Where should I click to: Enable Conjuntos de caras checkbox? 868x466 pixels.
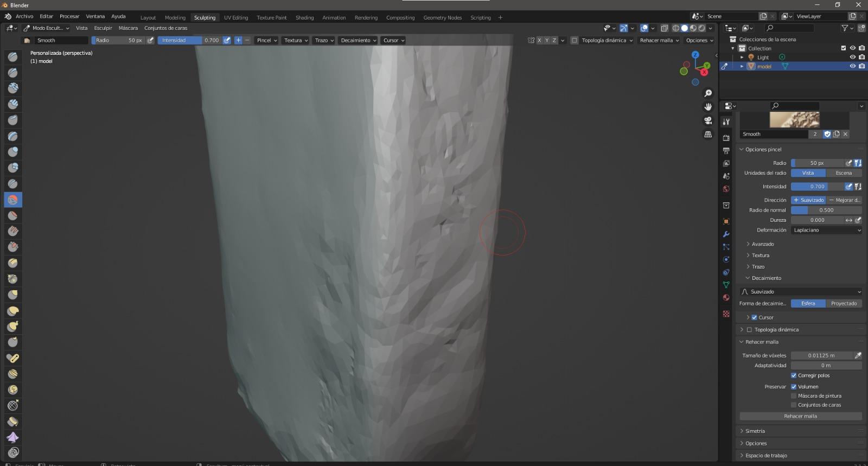click(x=794, y=405)
